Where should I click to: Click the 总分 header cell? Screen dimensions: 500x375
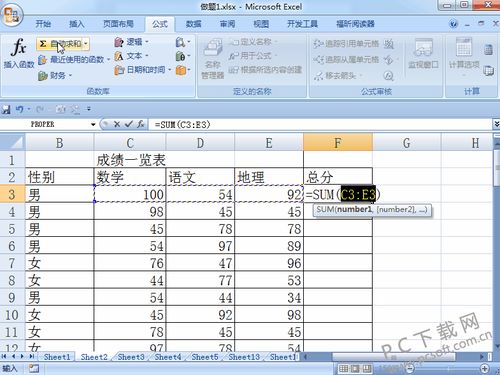coord(338,177)
